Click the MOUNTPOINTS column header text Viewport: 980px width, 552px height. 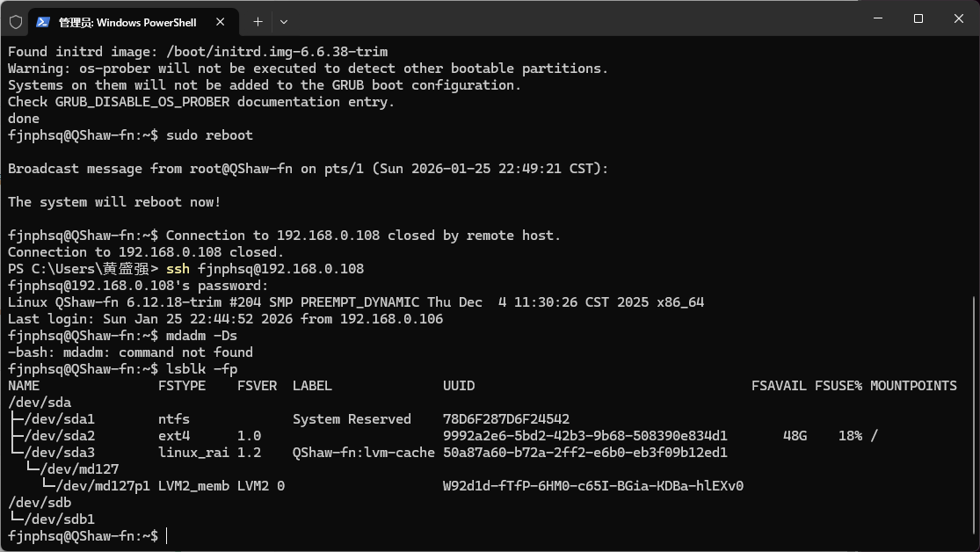[x=913, y=386]
